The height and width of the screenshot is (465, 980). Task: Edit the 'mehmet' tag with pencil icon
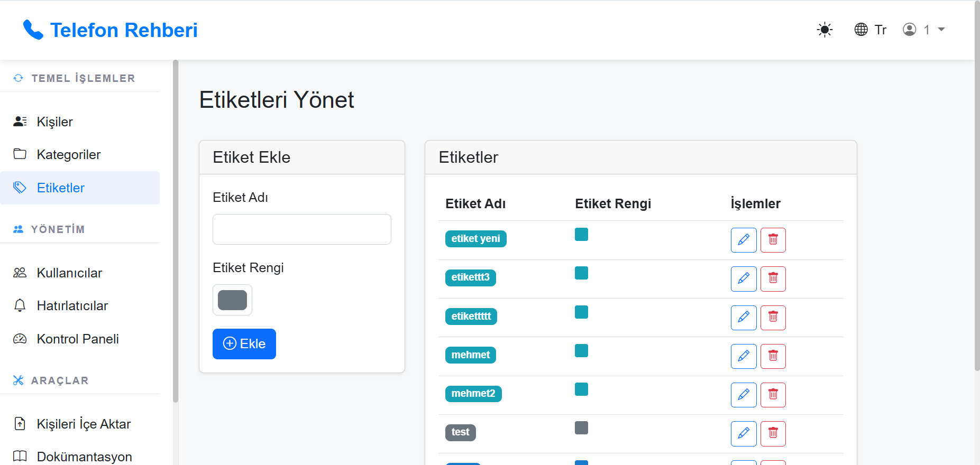click(x=743, y=356)
